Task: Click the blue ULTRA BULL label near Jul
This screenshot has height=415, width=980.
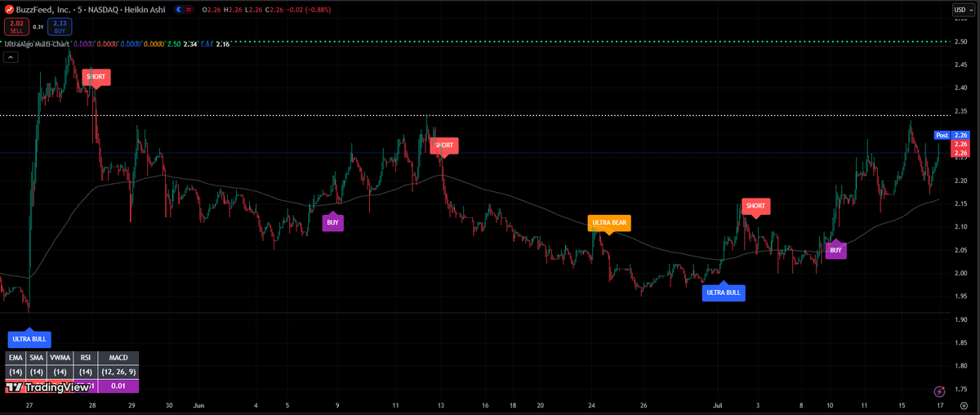Action: tap(724, 292)
